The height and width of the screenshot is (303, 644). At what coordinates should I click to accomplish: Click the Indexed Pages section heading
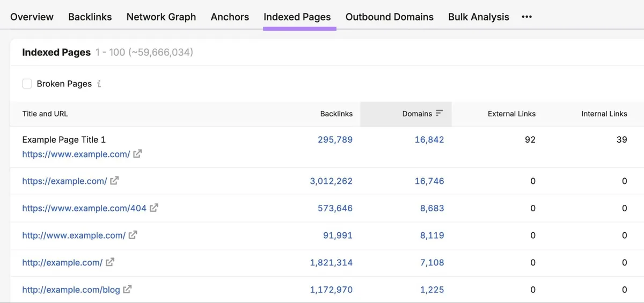pos(56,52)
